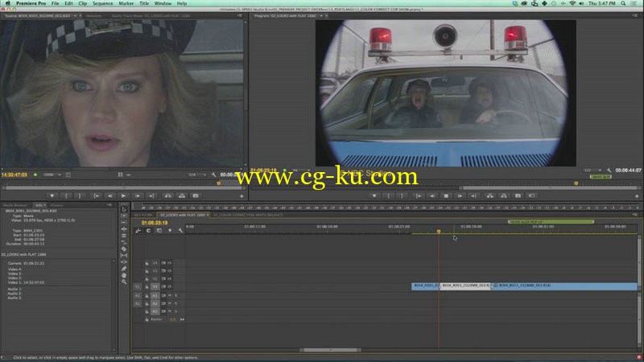Click Insert edit button in Source monitor
The image size is (644, 362).
coord(168,196)
